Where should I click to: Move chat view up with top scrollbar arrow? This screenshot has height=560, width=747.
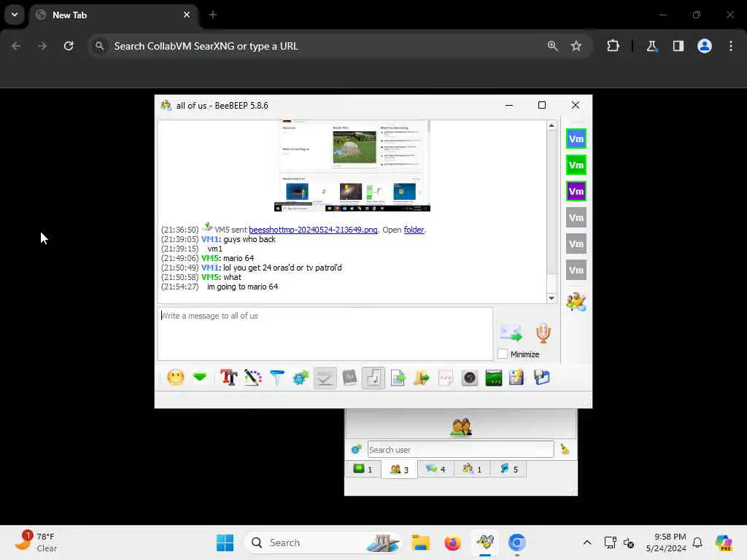[x=551, y=125]
